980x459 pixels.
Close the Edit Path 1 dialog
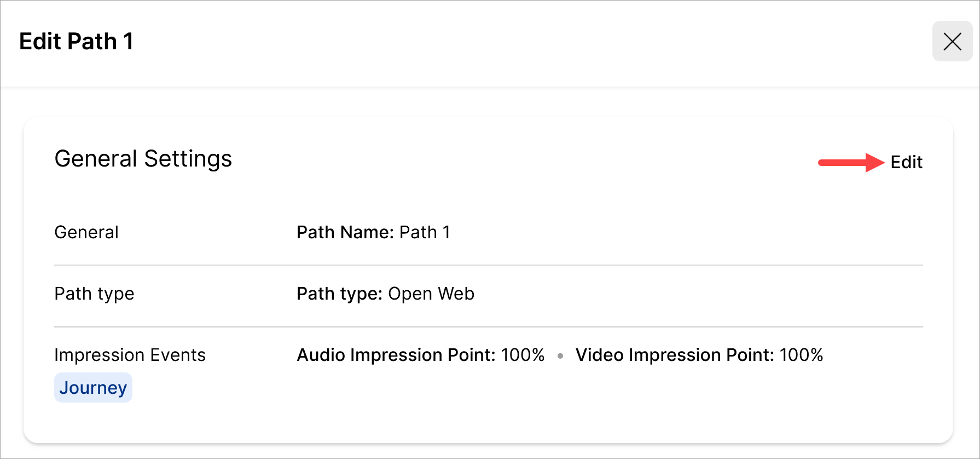[x=952, y=42]
